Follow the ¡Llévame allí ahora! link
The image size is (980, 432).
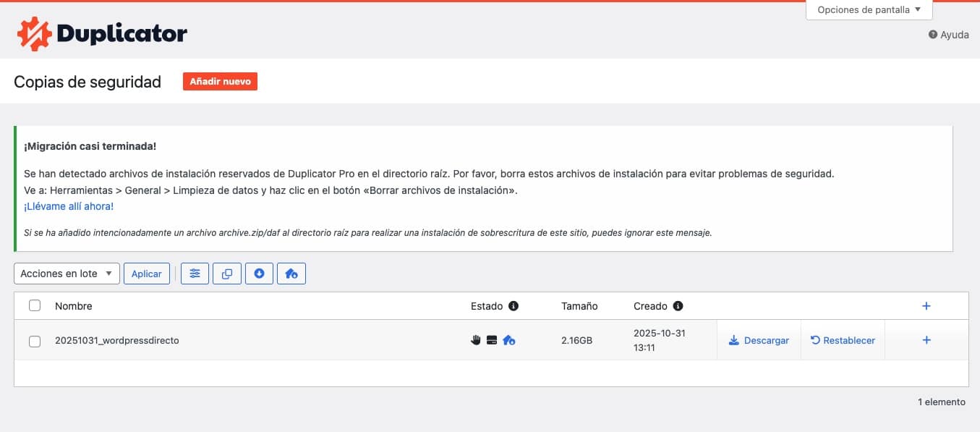[x=69, y=206]
